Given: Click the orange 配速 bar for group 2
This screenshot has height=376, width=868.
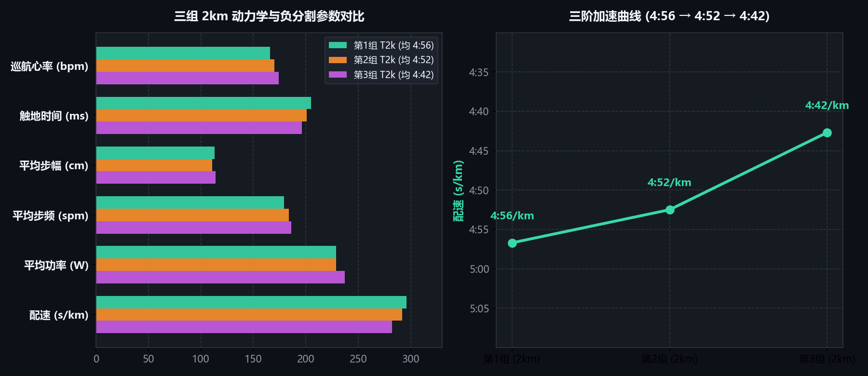Looking at the screenshot, I should [249, 315].
